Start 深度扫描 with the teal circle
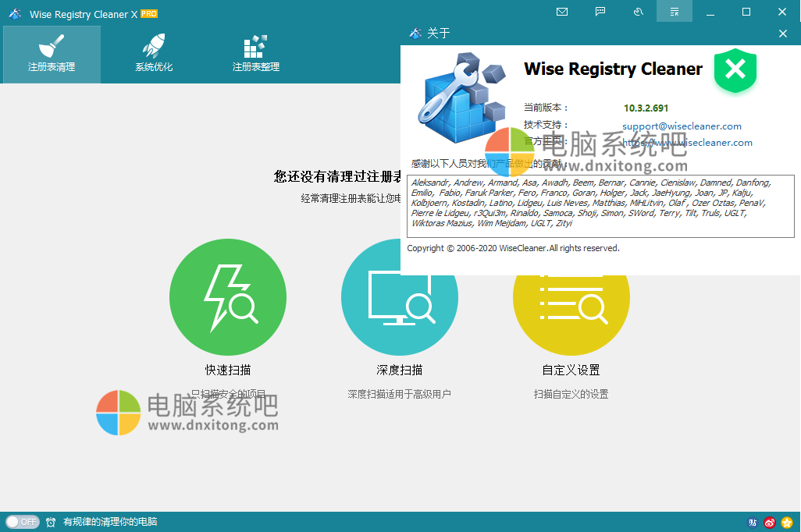This screenshot has height=532, width=801. coord(400,297)
